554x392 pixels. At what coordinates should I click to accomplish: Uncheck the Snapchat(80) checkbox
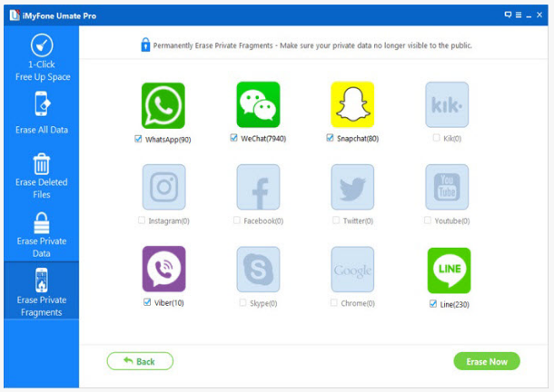(330, 138)
